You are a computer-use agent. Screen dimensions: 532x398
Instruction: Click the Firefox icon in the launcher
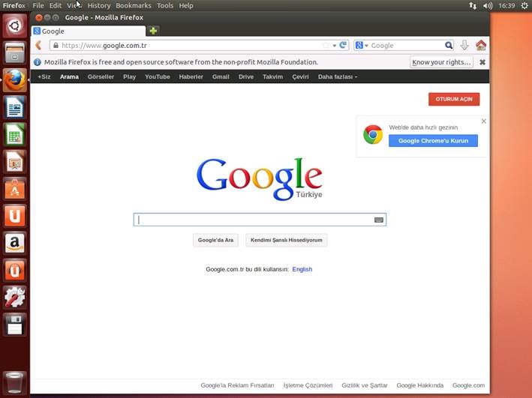click(x=14, y=80)
